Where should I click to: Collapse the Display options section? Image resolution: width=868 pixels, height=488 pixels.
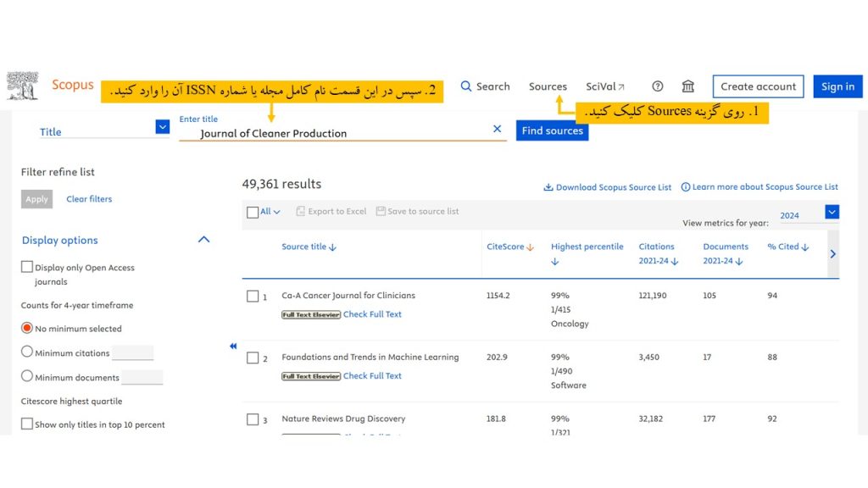(x=203, y=240)
